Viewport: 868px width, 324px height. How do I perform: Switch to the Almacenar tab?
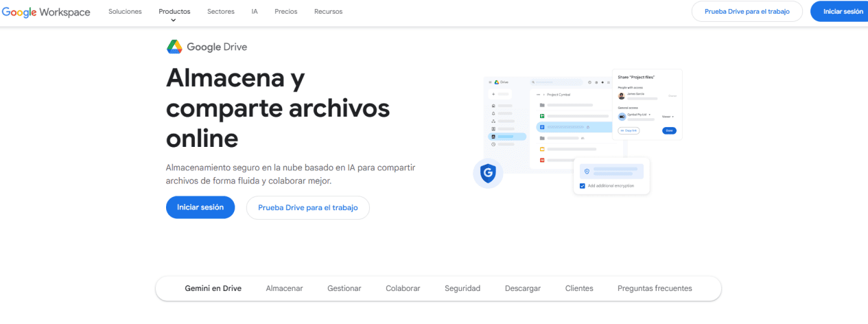[284, 288]
